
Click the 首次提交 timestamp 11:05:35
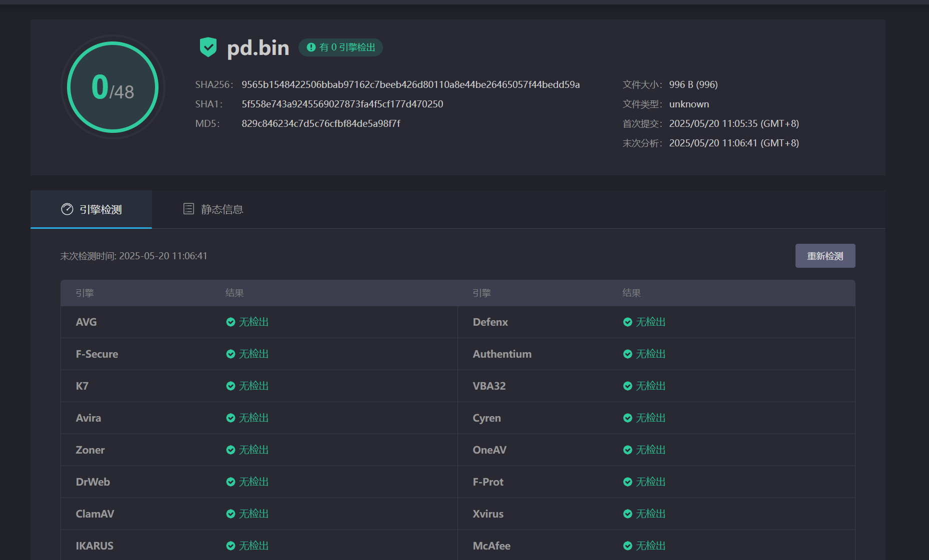click(x=734, y=123)
